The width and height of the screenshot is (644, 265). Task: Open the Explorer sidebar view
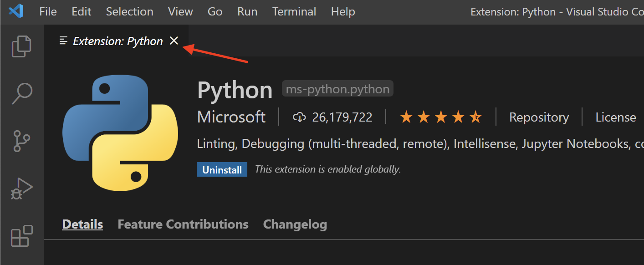(21, 46)
